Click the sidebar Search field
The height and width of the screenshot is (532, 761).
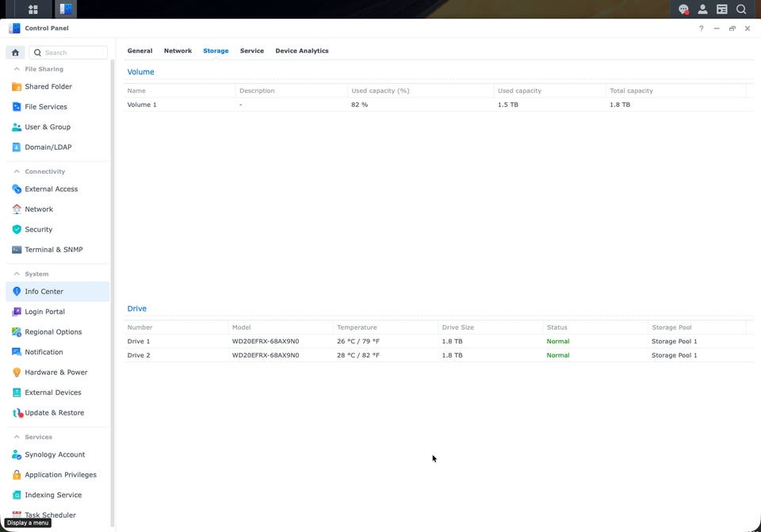pyautogui.click(x=68, y=52)
